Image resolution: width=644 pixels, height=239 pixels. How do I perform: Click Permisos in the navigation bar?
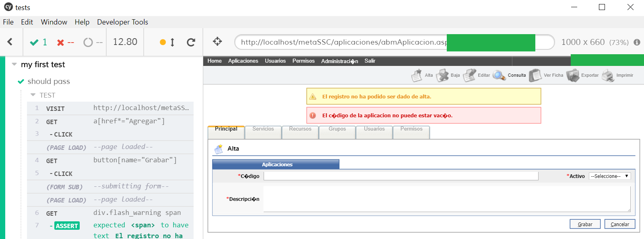tap(303, 61)
